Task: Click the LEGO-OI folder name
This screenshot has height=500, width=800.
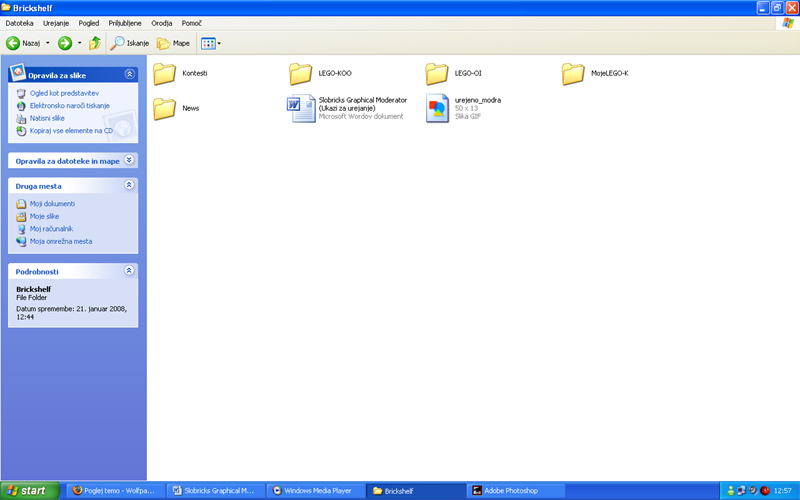Action: (x=468, y=73)
